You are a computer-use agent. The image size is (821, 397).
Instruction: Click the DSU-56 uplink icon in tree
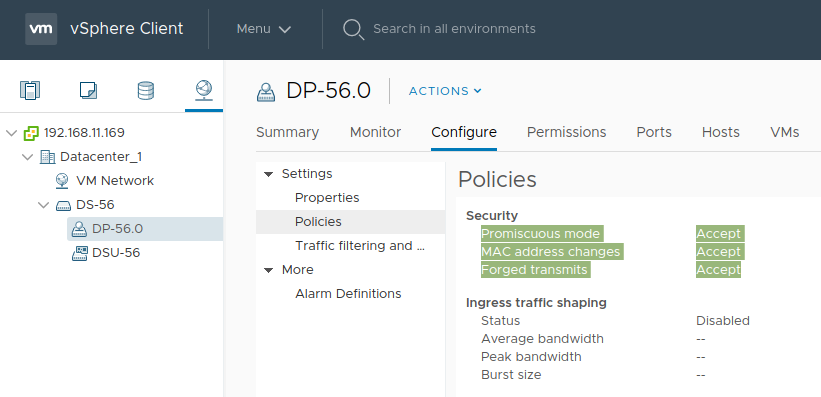coord(79,253)
